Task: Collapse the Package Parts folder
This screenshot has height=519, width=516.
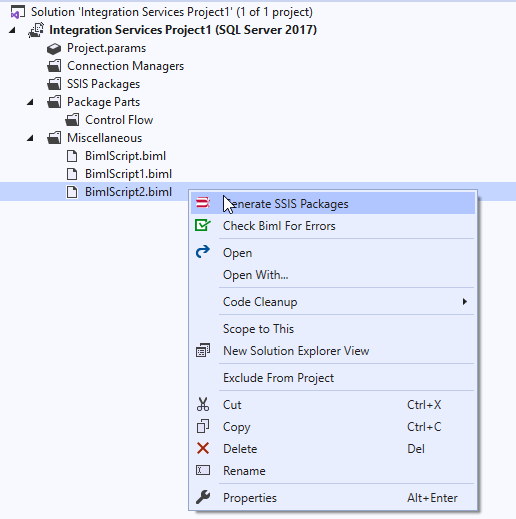Action: pyautogui.click(x=30, y=102)
